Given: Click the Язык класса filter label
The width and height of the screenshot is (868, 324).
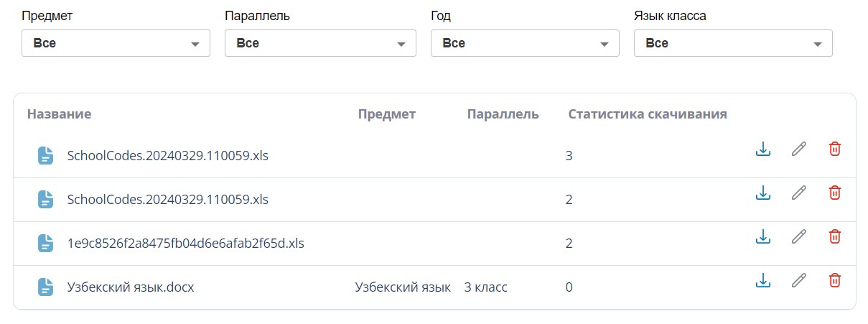Looking at the screenshot, I should coord(670,16).
